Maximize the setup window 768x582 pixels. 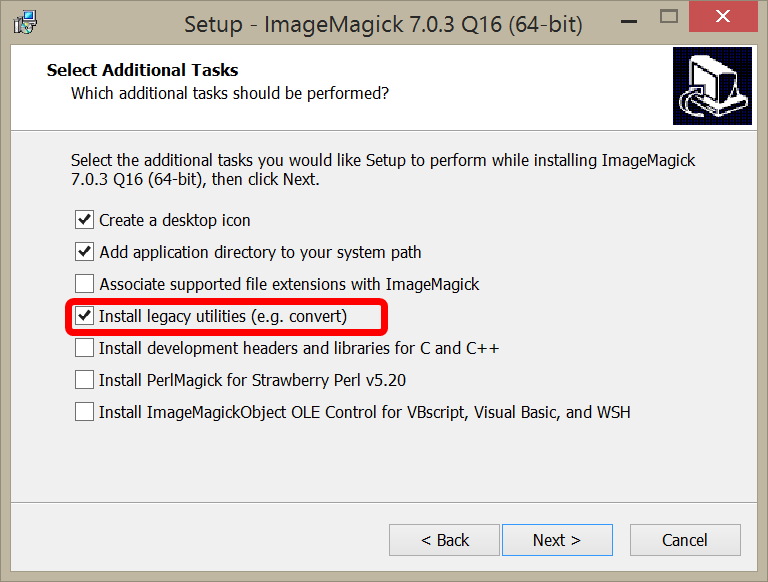[669, 17]
